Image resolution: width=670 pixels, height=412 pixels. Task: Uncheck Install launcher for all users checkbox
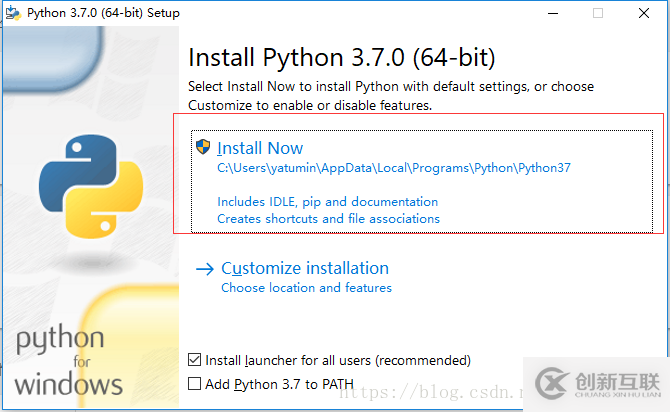pyautogui.click(x=194, y=360)
